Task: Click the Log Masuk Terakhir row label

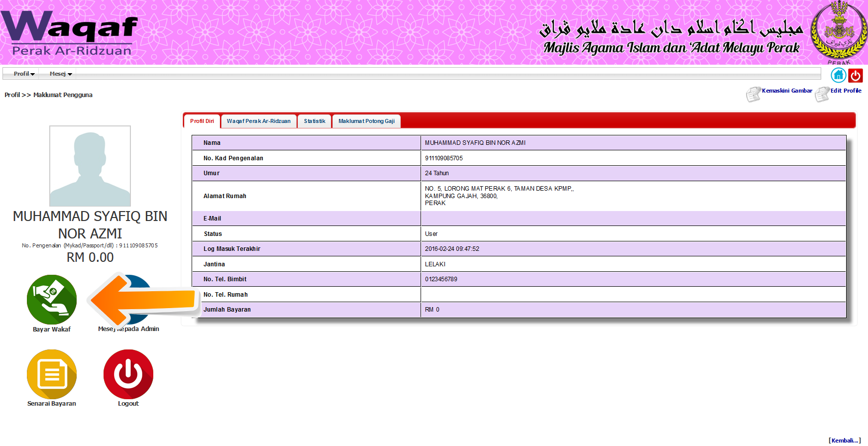Action: (x=232, y=249)
